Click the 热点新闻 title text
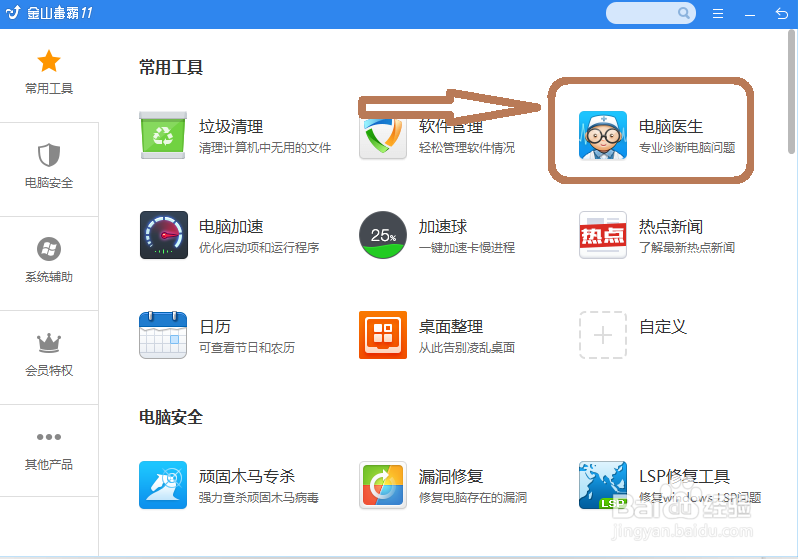Screen dimensions: 798x559 671,226
